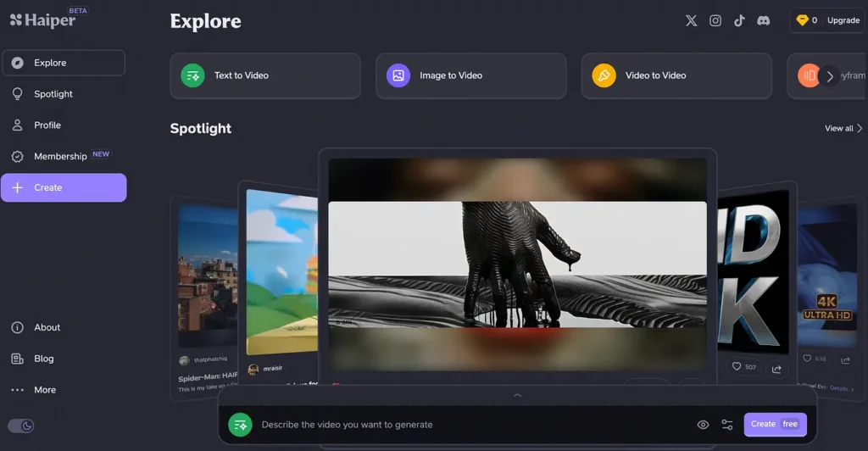
Task: Click the purple Create sidebar button
Action: pyautogui.click(x=64, y=187)
